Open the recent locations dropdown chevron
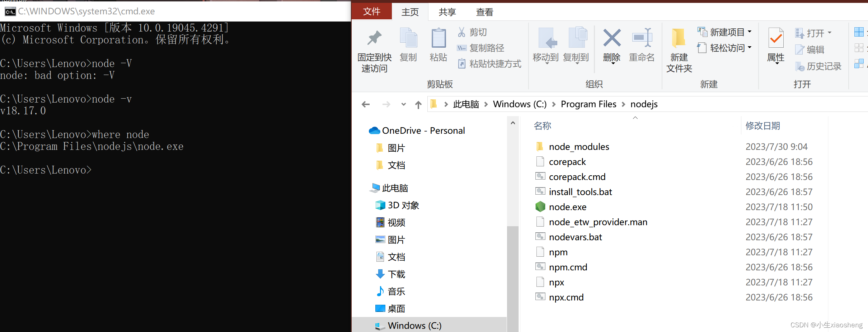868x332 pixels. coord(403,104)
